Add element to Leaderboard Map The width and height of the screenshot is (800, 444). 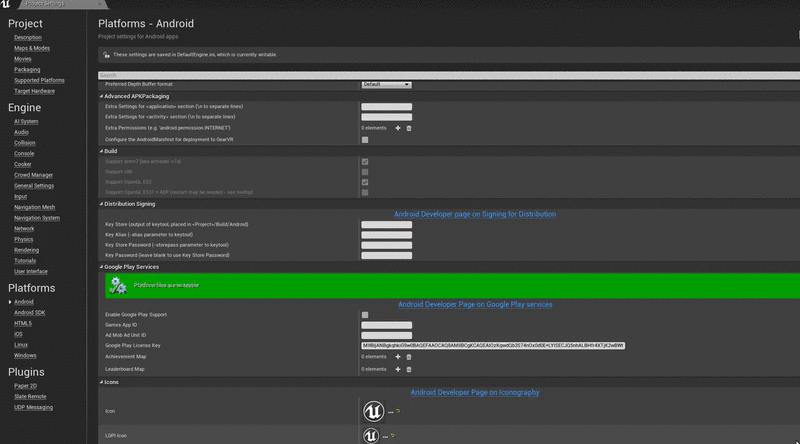[x=398, y=369]
